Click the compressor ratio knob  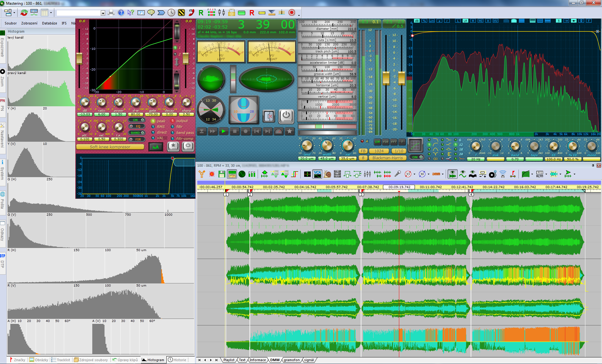pos(101,102)
